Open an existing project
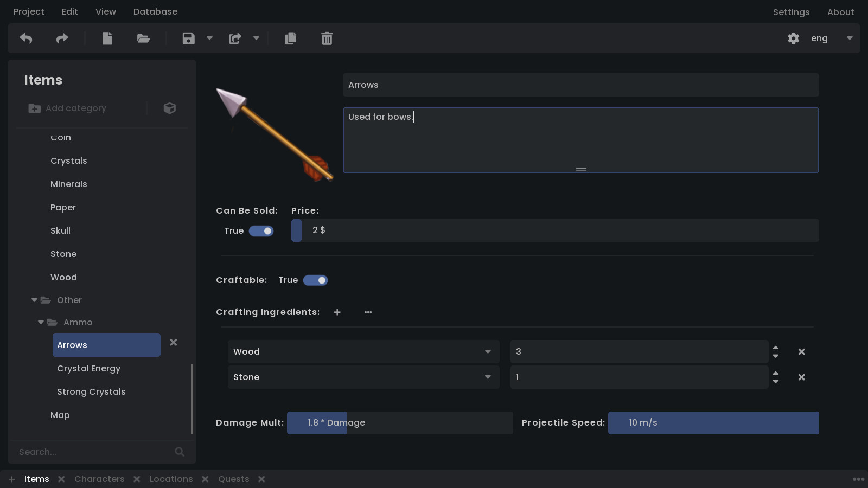This screenshot has height=488, width=868. (x=143, y=38)
